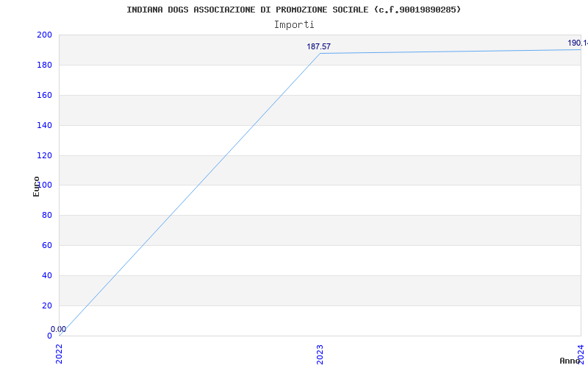Click the line vertex at year 2023
Image resolution: width=588 pixels, height=368 pixels.
320,53
